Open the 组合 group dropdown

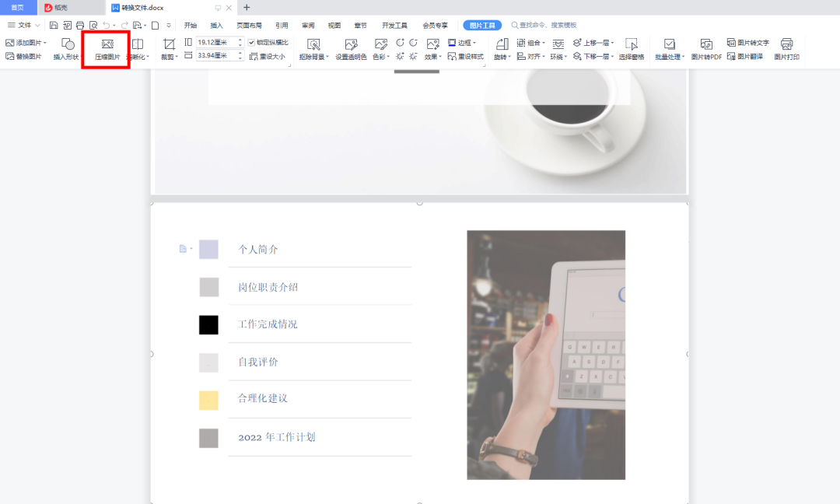click(531, 42)
